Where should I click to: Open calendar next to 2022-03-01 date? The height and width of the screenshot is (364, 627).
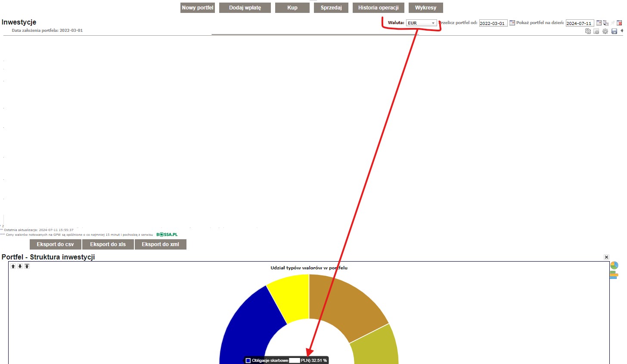512,23
